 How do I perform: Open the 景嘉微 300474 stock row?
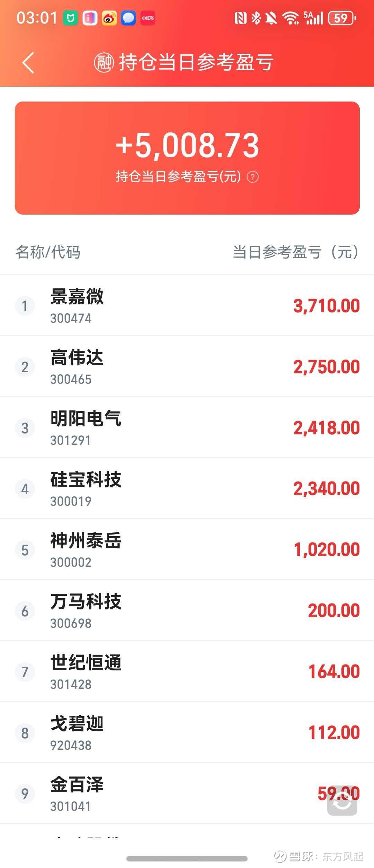[x=187, y=305]
